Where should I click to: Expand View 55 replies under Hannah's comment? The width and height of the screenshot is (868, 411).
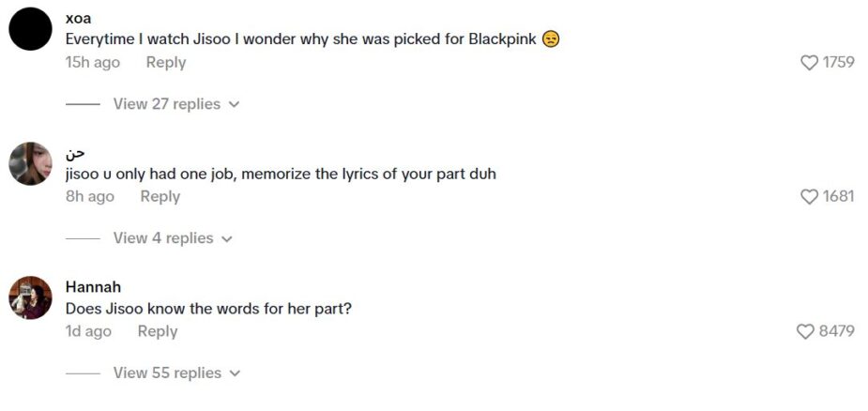coord(167,373)
